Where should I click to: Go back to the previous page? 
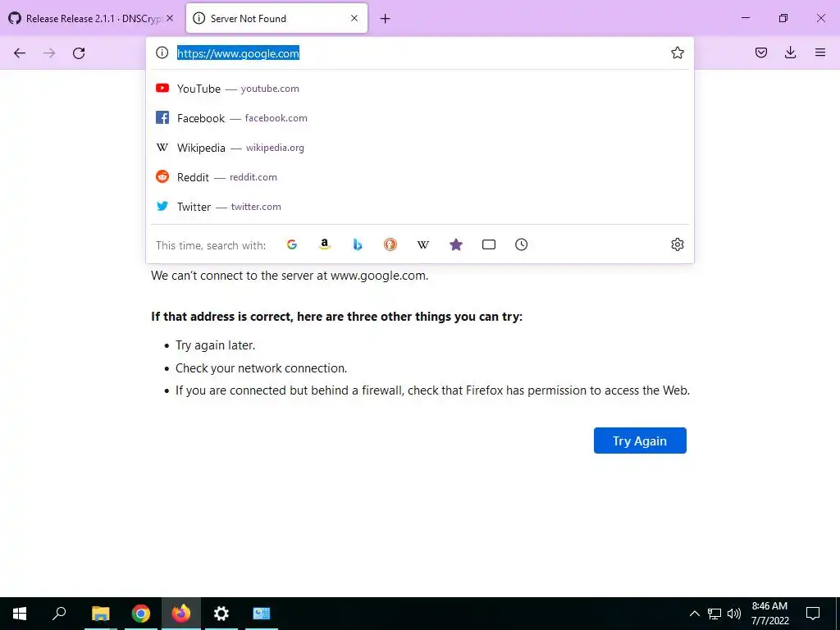(20, 53)
